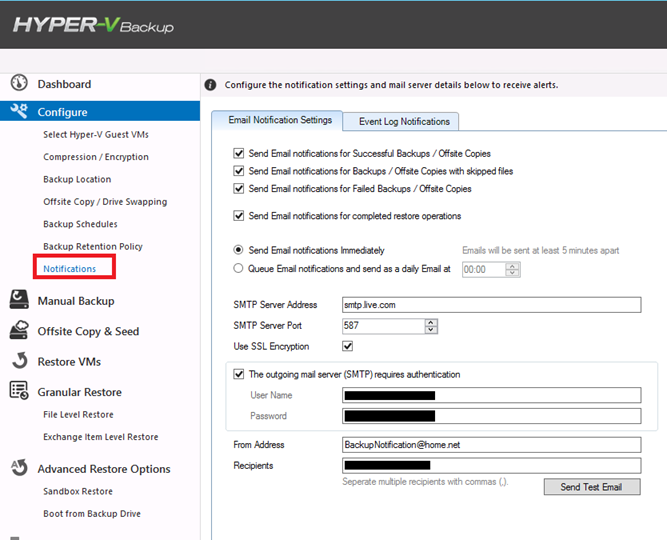Open Exchange Item Level Restore
Screen dimensions: 667x540
[x=100, y=437]
